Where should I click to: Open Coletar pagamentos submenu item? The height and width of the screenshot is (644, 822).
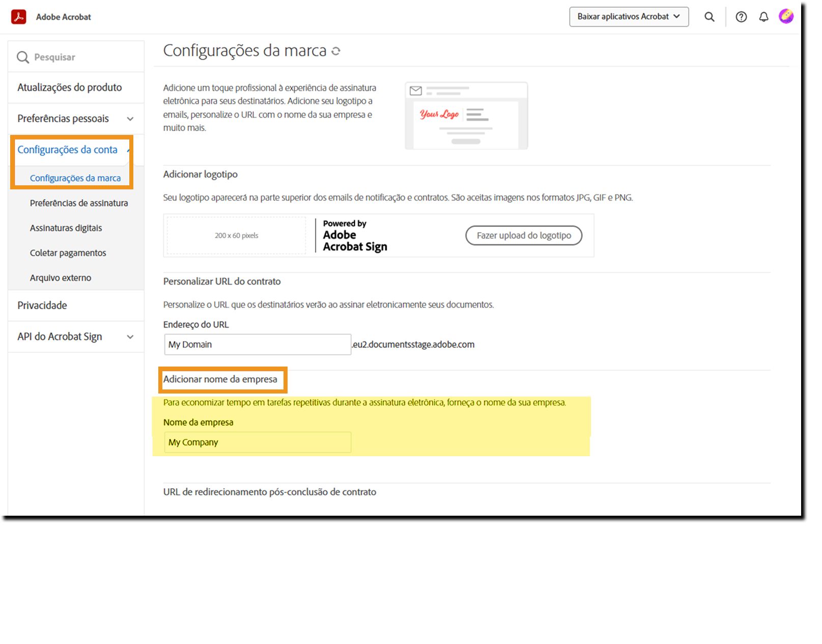pyautogui.click(x=68, y=253)
